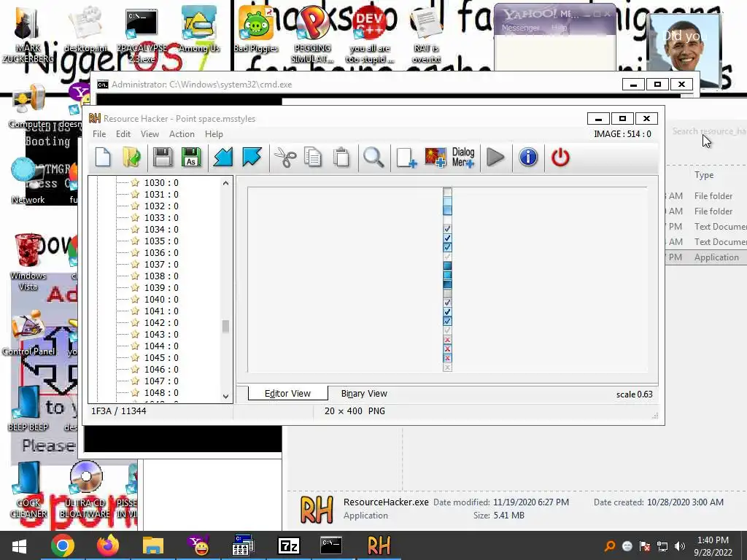This screenshot has height=560, width=747.
Task: Switch to the Editor View tab
Action: point(287,393)
